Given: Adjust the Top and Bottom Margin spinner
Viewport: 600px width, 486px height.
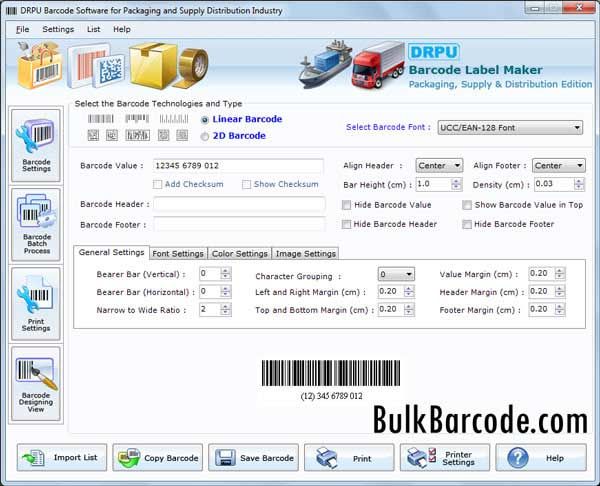Looking at the screenshot, I should 409,309.
